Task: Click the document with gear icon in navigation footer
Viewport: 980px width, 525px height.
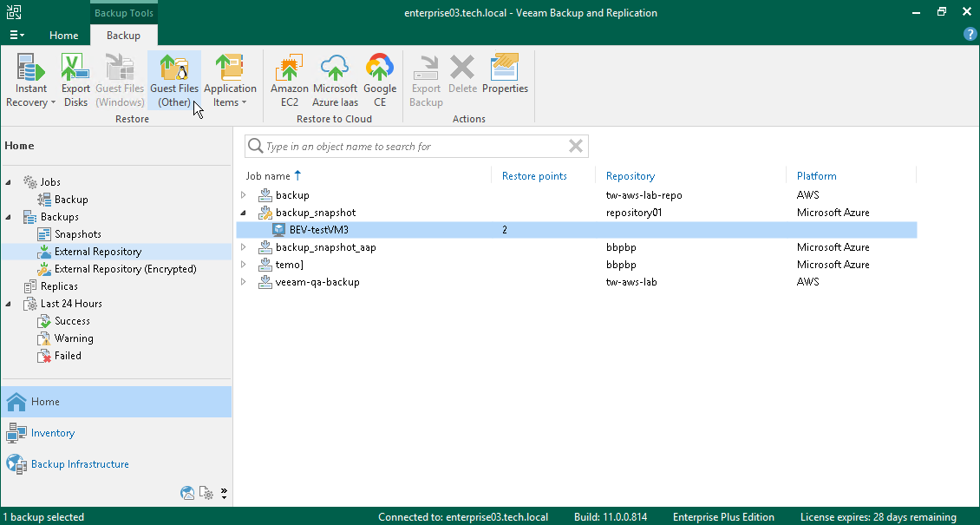Action: pyautogui.click(x=206, y=493)
